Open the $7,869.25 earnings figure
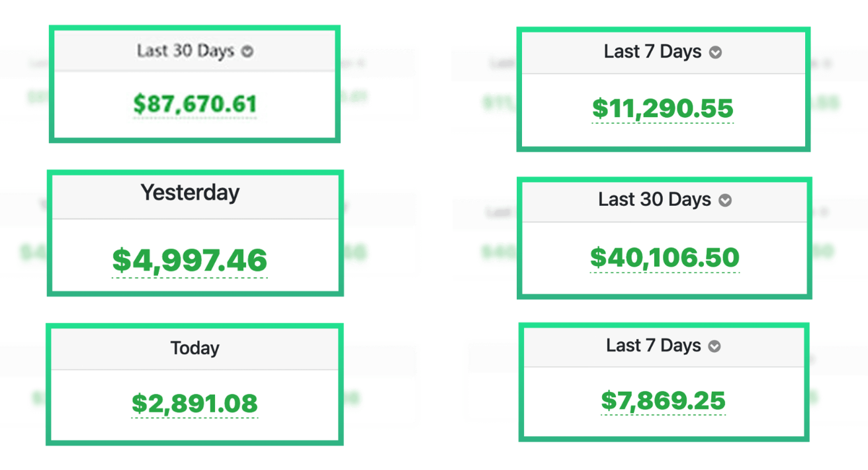The width and height of the screenshot is (868, 470). click(x=664, y=400)
